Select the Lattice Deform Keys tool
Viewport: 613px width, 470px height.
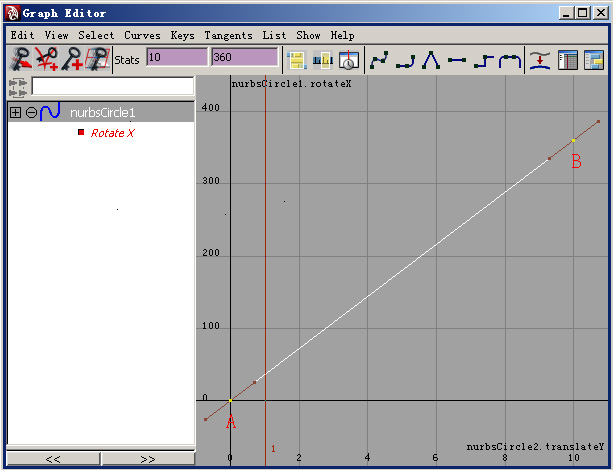(97, 59)
